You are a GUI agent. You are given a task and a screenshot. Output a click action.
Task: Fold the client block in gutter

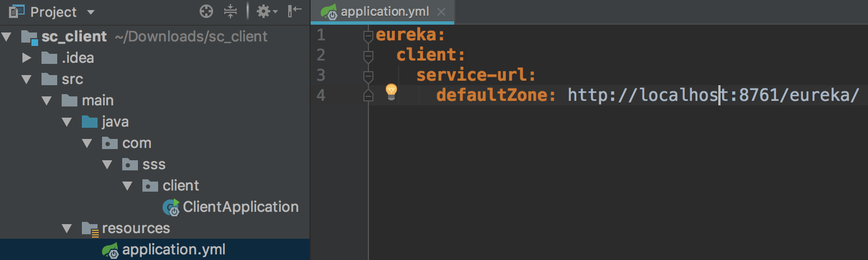point(368,56)
